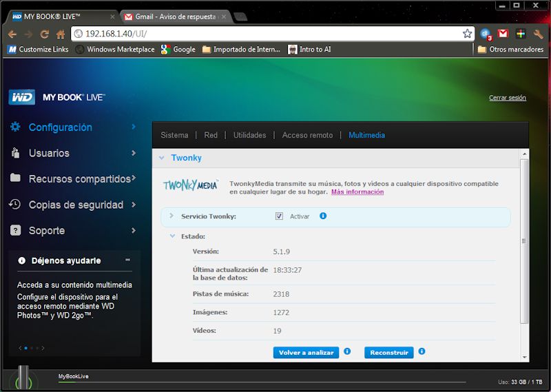551x392 pixels.
Task: Click the Cerrar sesión link
Action: click(508, 98)
